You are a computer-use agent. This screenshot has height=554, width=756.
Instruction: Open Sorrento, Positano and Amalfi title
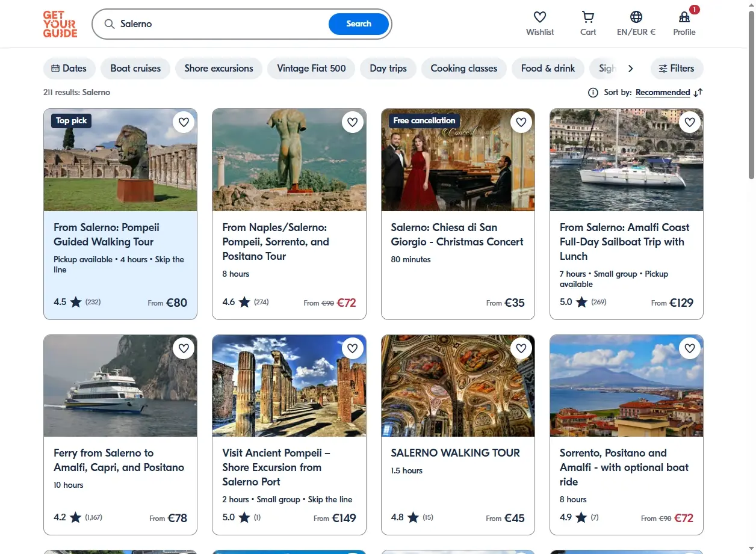point(624,467)
